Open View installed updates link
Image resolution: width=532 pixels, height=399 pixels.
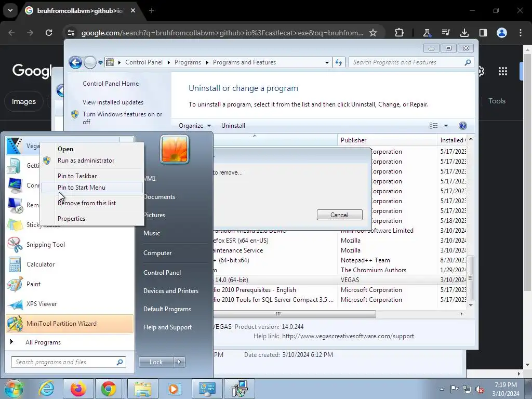[x=113, y=102]
